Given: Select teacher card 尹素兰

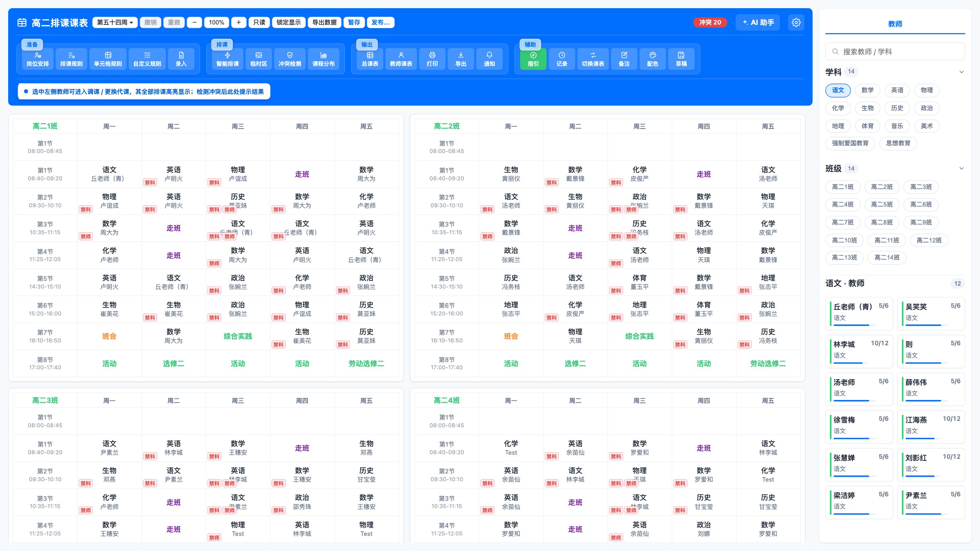Looking at the screenshot, I should click(x=931, y=502).
